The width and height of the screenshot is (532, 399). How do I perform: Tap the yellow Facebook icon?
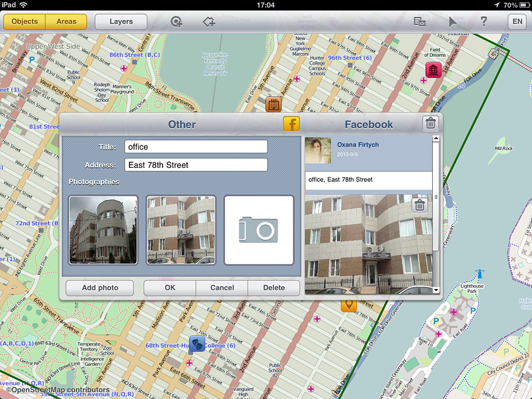point(291,124)
